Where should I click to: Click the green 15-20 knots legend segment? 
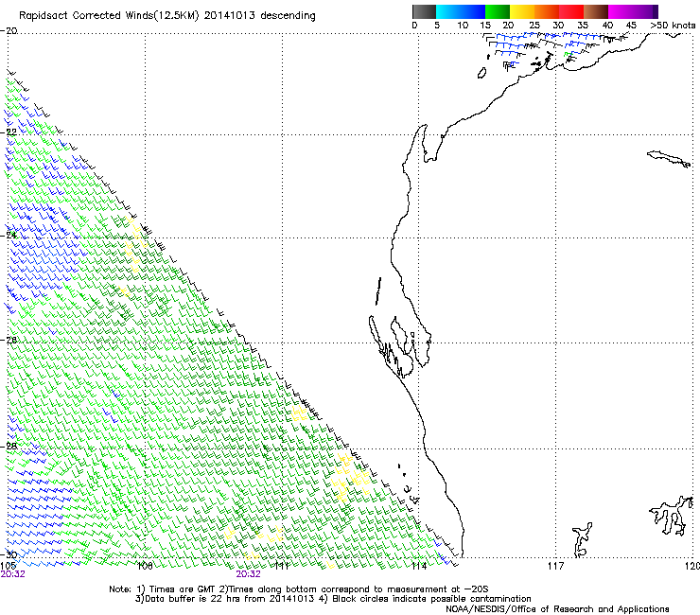[498, 11]
